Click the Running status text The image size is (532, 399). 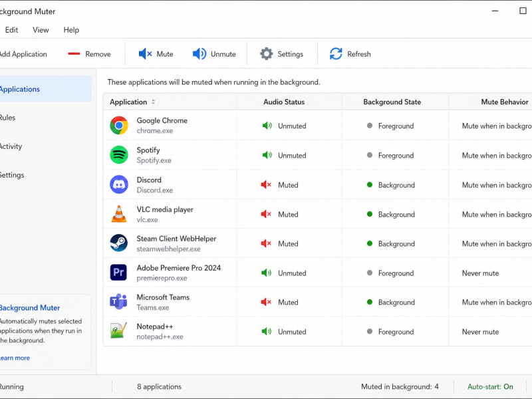point(11,386)
